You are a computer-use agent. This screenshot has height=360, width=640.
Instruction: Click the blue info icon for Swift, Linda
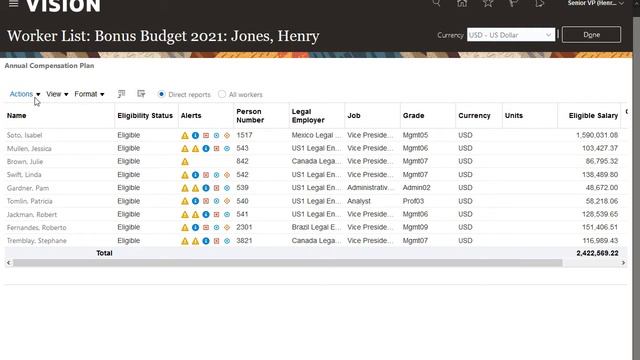[x=196, y=175]
